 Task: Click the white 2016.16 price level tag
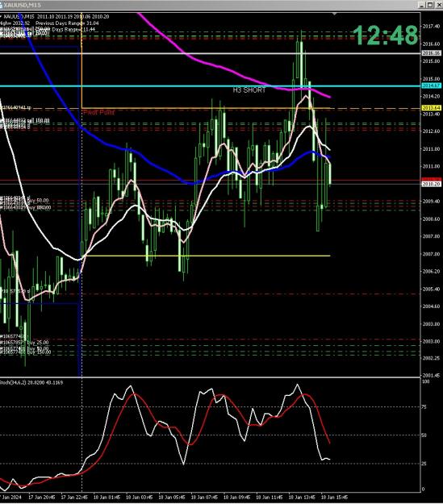pyautogui.click(x=431, y=53)
